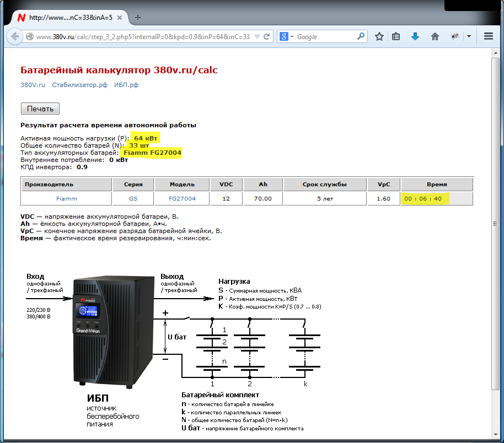Click the Срок службы column header
This screenshot has height=443, width=504.
click(325, 185)
